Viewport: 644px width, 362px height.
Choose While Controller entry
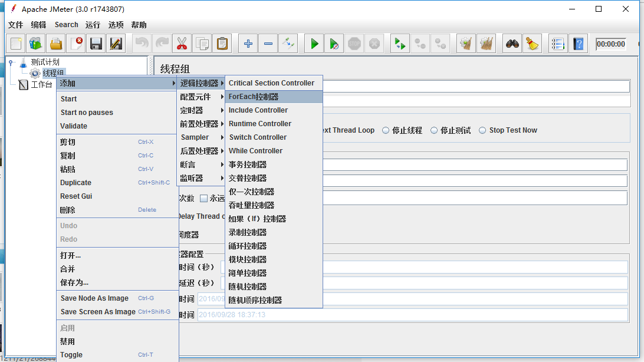[x=274, y=151]
